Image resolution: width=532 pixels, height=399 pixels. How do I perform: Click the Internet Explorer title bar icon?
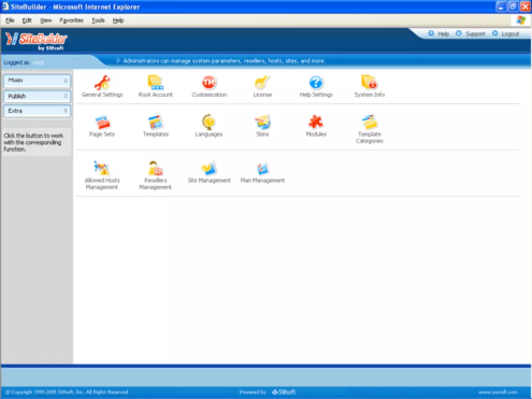(x=5, y=6)
